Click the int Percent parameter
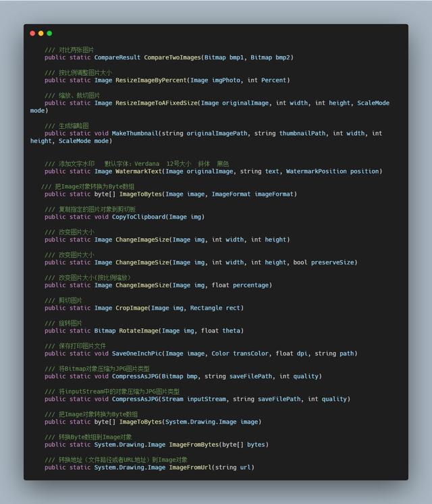 tap(267, 80)
